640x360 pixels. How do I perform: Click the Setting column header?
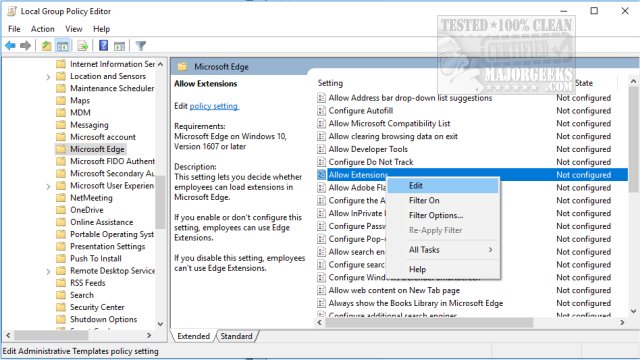(x=330, y=83)
